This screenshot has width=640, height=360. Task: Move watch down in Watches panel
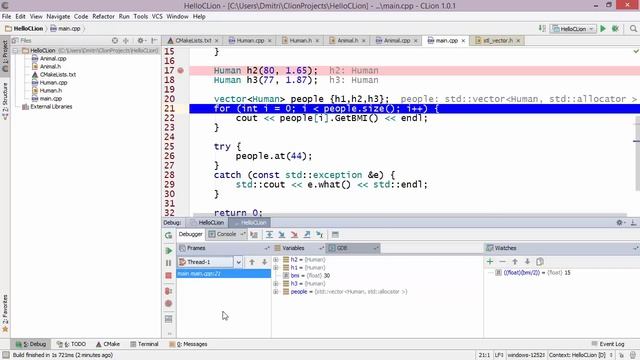coord(527,262)
